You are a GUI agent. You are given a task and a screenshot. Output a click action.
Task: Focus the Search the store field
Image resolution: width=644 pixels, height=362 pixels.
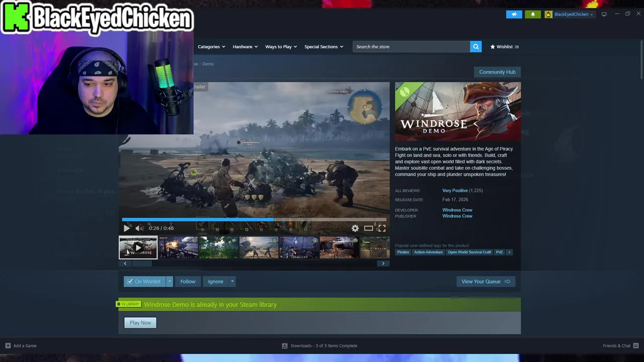click(411, 47)
